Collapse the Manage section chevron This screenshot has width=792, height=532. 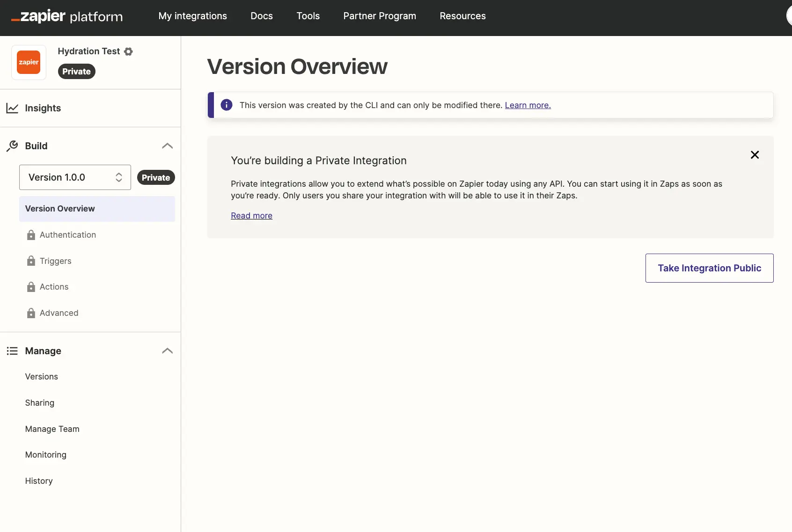pyautogui.click(x=168, y=351)
